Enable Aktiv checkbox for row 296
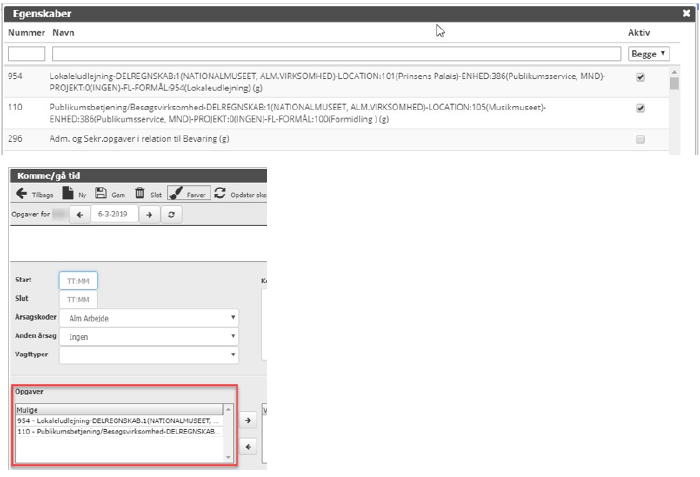700x477 pixels. pos(640,139)
